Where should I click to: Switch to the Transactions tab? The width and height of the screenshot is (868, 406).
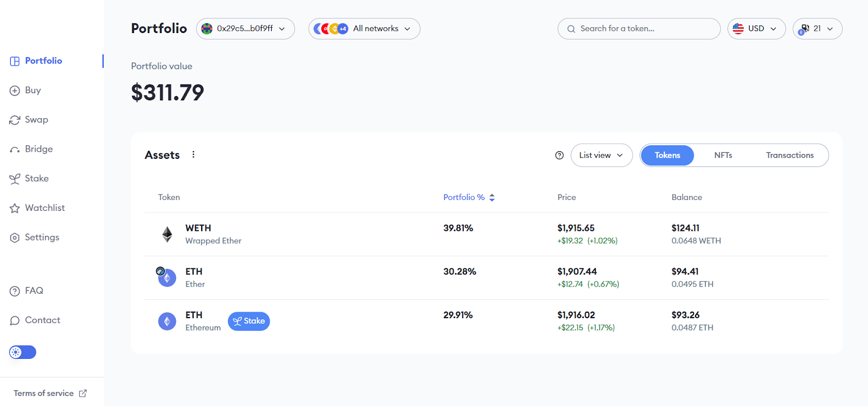tap(790, 155)
